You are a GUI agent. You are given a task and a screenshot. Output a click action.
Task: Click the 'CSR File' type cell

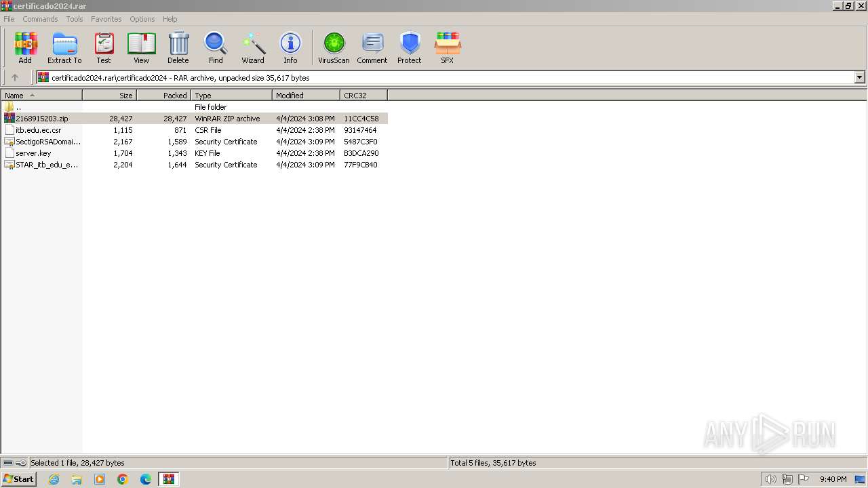coord(208,130)
